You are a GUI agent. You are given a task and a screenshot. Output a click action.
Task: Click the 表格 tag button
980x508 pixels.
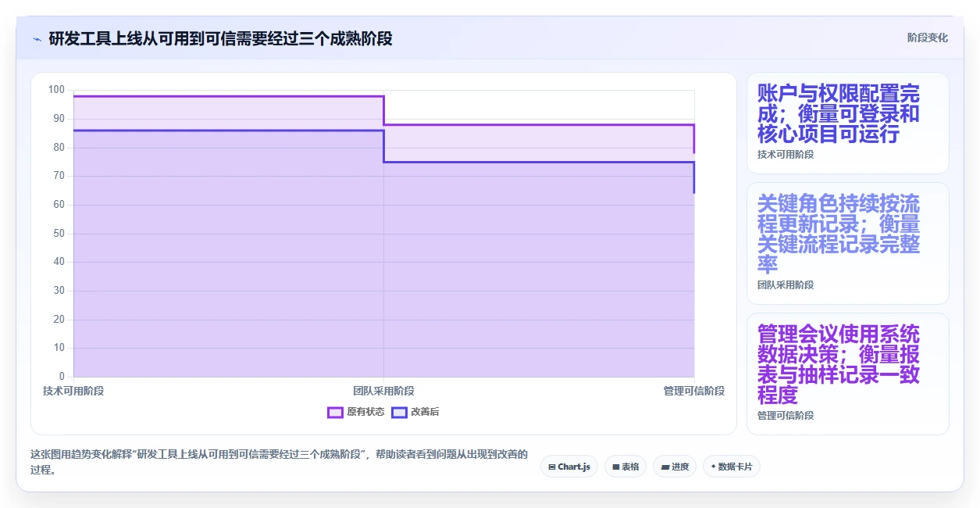625,467
